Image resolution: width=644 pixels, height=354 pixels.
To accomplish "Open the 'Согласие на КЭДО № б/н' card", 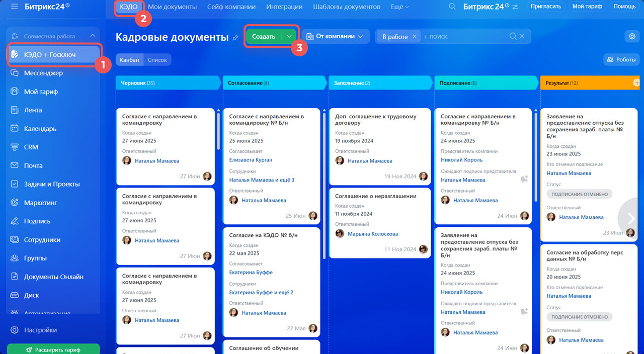I will coord(271,282).
